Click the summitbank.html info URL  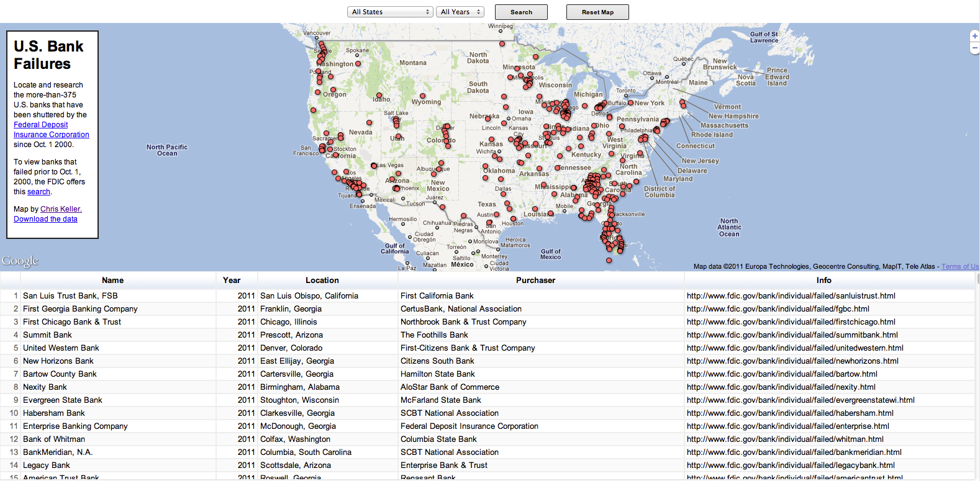(x=792, y=335)
